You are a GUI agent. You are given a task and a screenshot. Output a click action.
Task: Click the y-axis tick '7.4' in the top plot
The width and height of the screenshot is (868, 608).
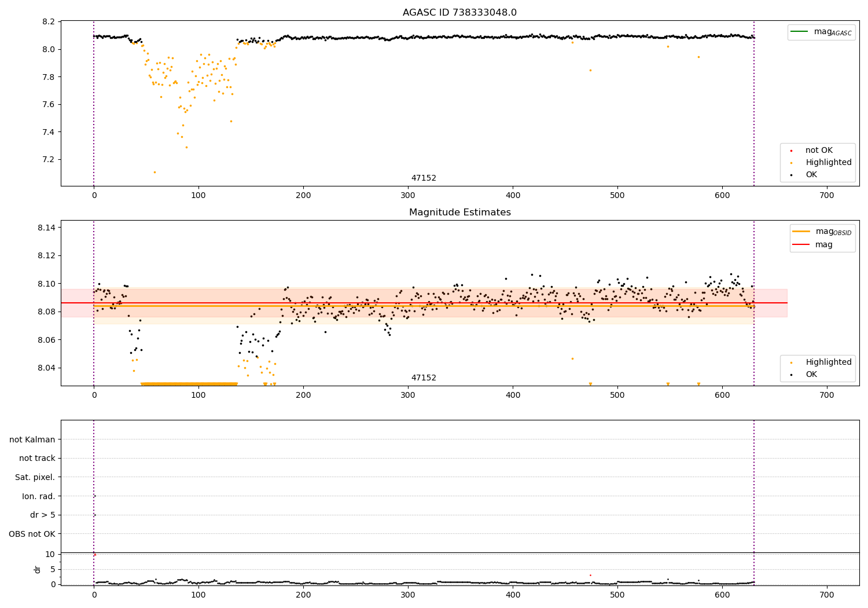pyautogui.click(x=49, y=132)
